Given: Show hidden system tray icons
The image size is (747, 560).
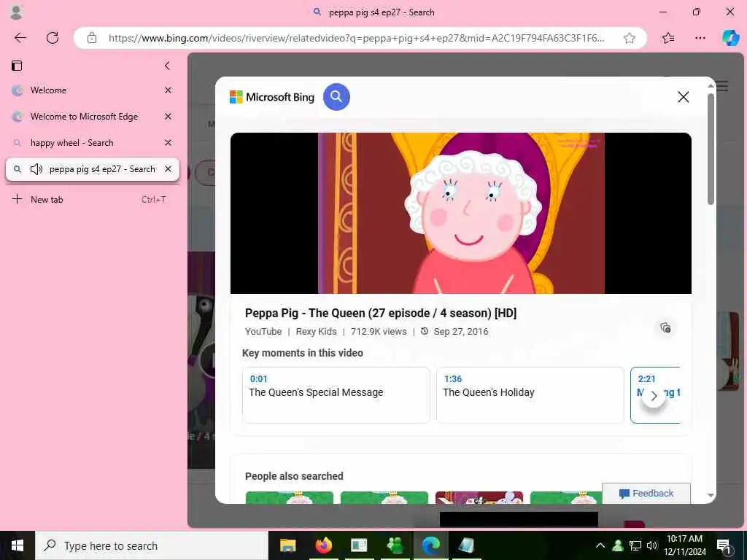Looking at the screenshot, I should pyautogui.click(x=600, y=545).
